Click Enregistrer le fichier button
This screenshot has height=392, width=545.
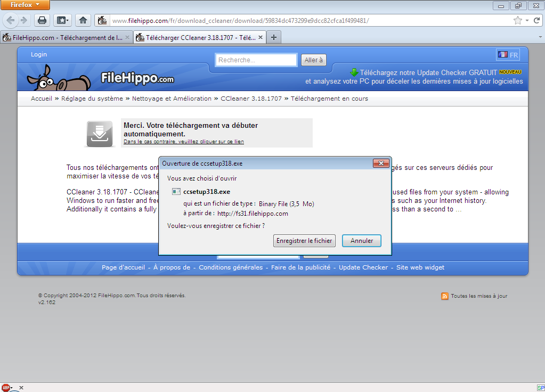coord(304,241)
